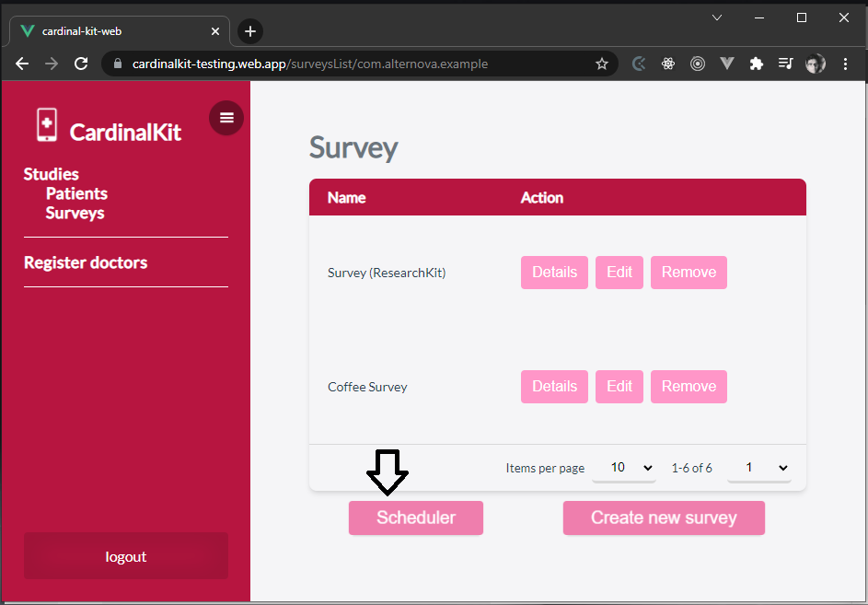Select Surveys in the sidebar
Viewport: 868px width, 605px height.
(75, 213)
